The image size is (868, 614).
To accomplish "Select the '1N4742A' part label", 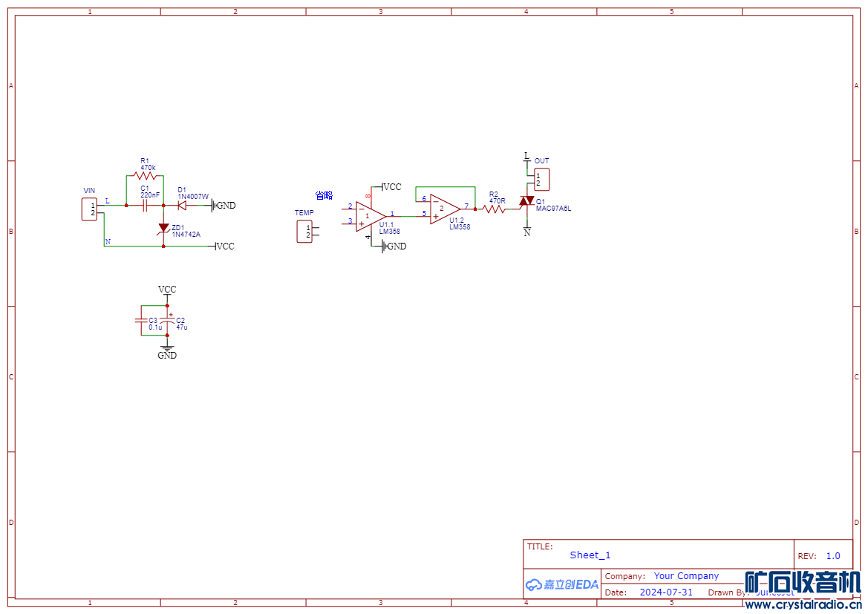I will 186,234.
